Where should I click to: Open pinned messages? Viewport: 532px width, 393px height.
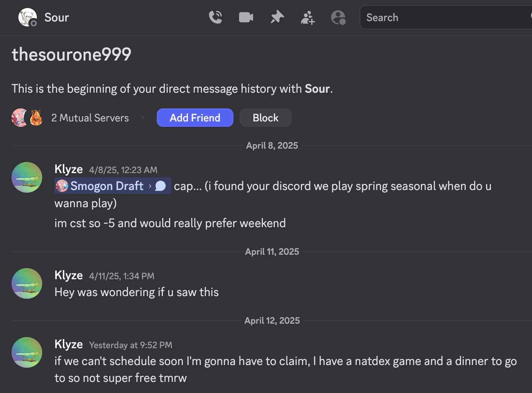point(277,17)
